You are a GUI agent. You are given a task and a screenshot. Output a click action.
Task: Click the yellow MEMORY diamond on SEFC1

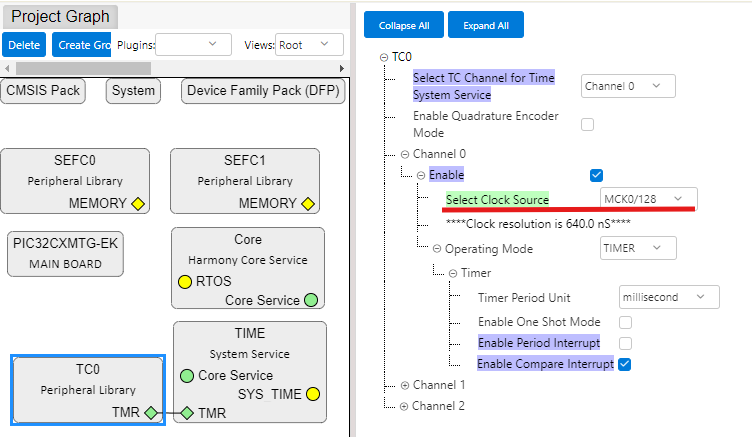(308, 204)
